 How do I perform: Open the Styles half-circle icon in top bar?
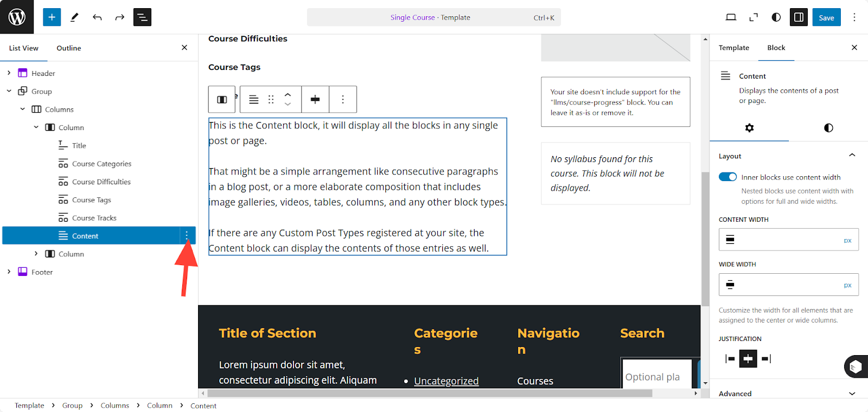pos(776,17)
